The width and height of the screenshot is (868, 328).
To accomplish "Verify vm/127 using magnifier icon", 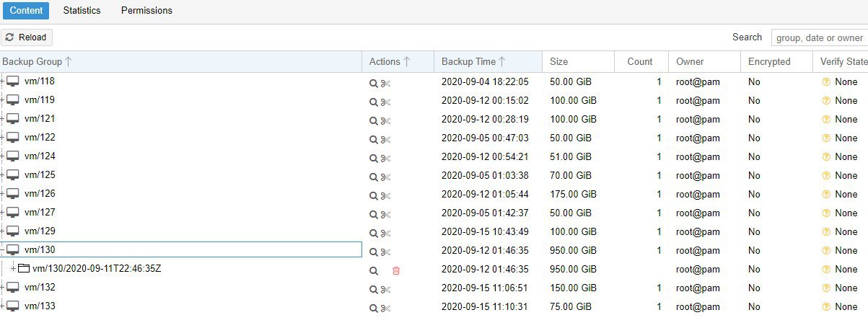I will tap(374, 214).
